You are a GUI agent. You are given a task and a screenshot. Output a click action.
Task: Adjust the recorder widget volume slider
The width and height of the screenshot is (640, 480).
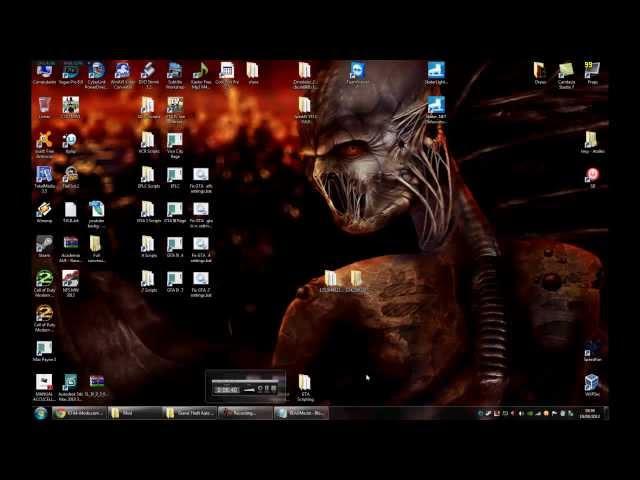click(249, 389)
